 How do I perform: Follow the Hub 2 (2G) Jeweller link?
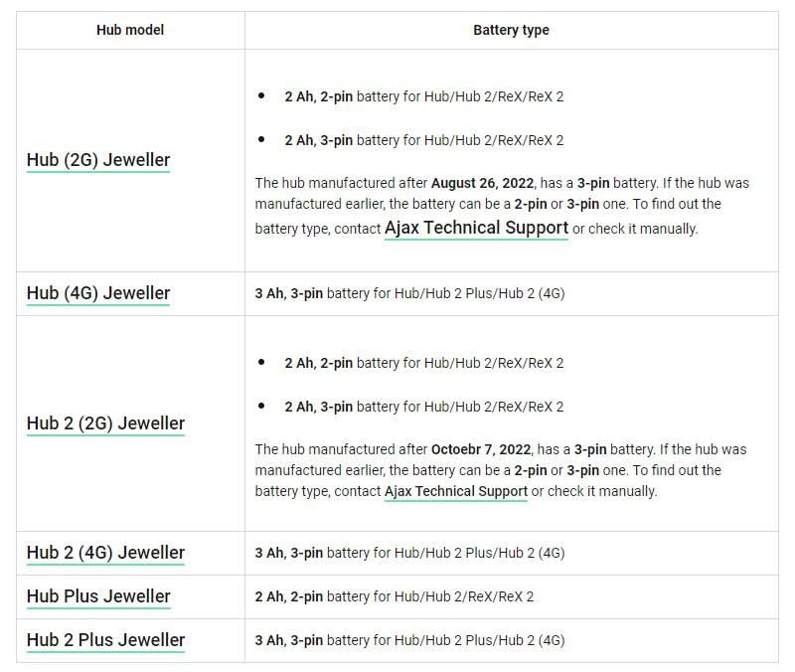(x=105, y=423)
